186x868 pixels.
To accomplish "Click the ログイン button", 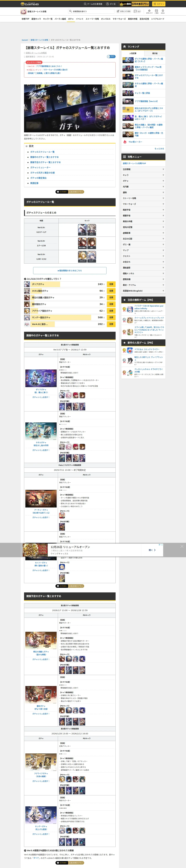I will [x=158, y=4].
